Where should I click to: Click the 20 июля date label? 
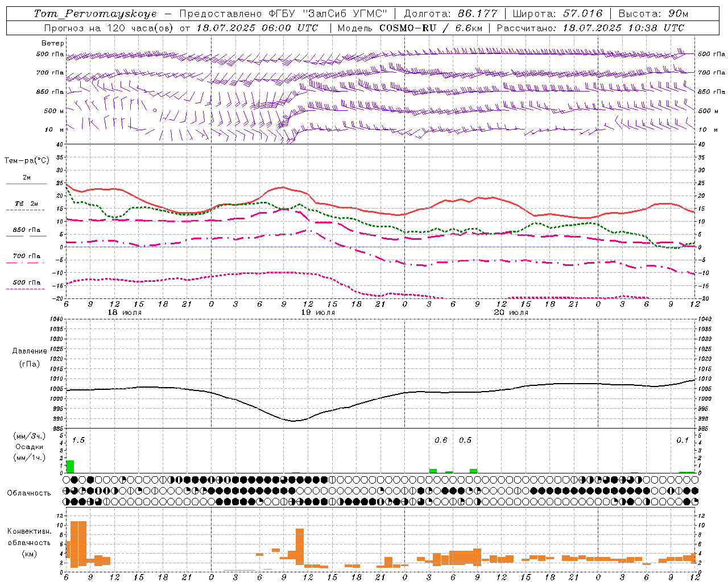(x=511, y=313)
